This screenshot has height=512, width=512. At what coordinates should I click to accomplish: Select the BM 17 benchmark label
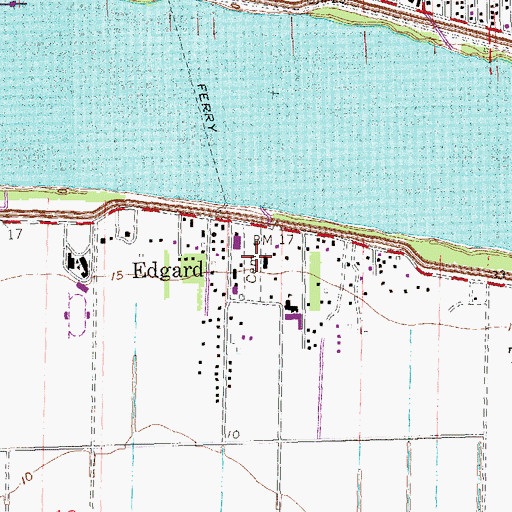(273, 239)
